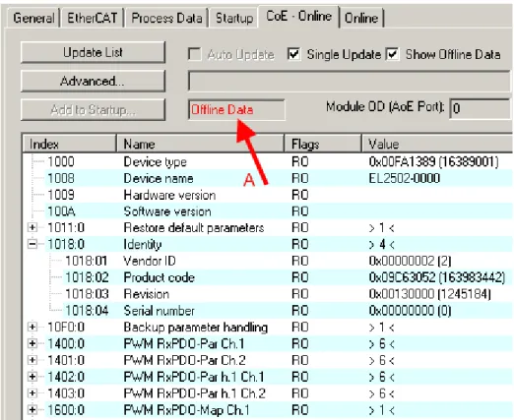The image size is (514, 420).
Task: Click the value 0x00000002 (2)
Action: 411,261
